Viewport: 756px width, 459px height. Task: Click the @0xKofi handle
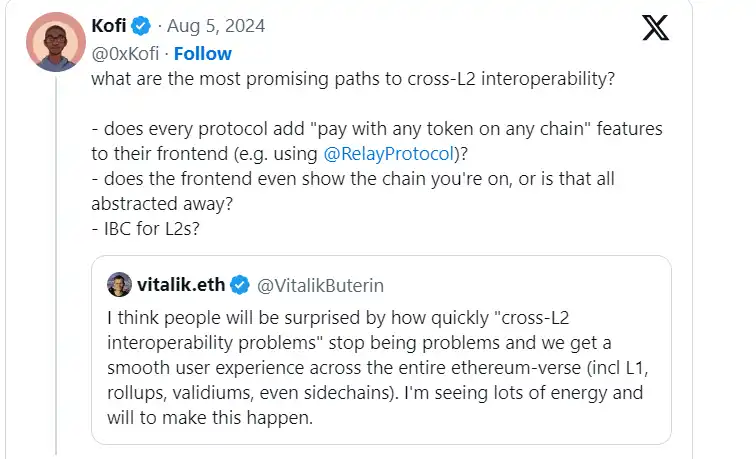[125, 53]
